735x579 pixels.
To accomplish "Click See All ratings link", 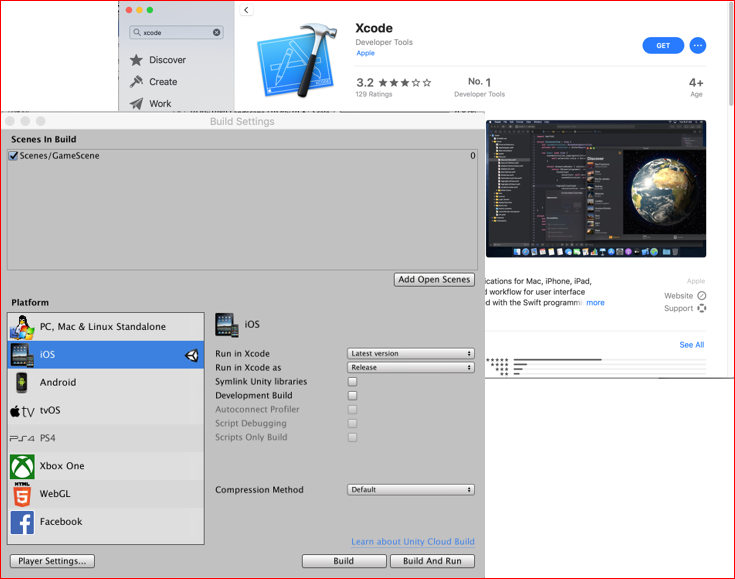I will pyautogui.click(x=691, y=345).
